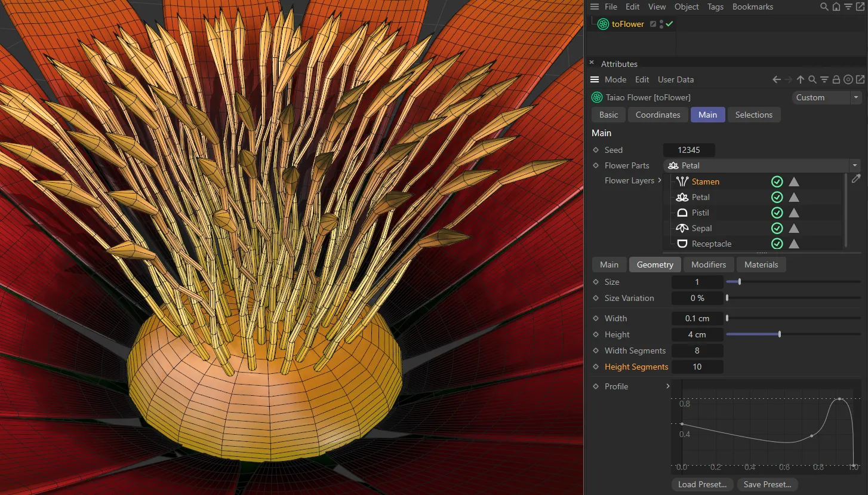Expand the Flower Layers section
This screenshot has width=868, height=495.
click(x=660, y=180)
